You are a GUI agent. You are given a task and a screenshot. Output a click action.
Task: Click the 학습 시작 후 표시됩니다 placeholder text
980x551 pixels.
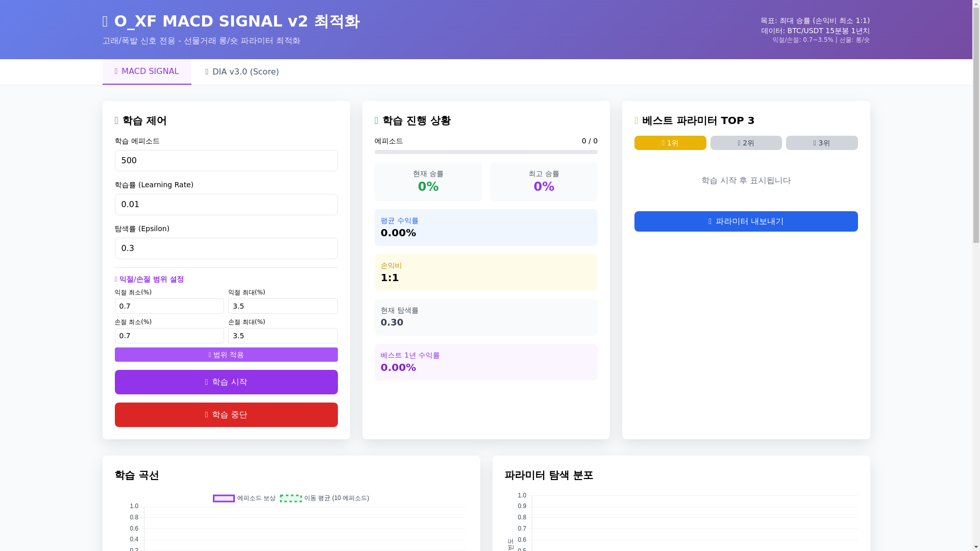[x=746, y=181]
